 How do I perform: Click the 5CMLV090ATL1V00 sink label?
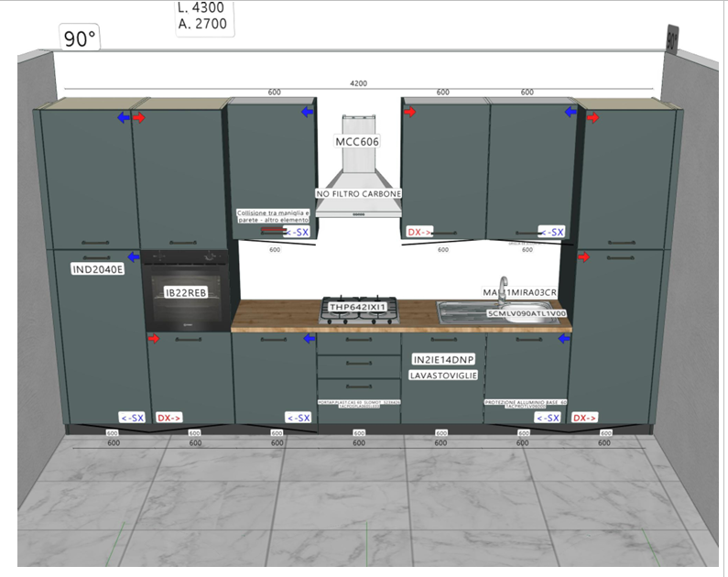[x=527, y=313]
